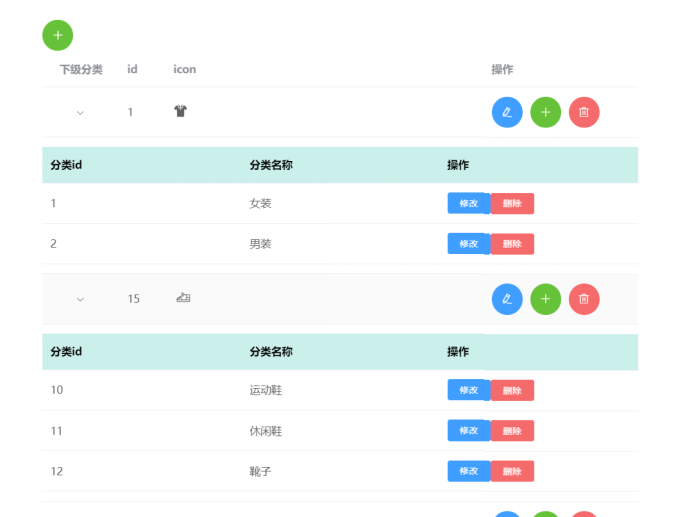This screenshot has height=517, width=692.
Task: Collapse the expanded row for category 15
Action: point(80,299)
